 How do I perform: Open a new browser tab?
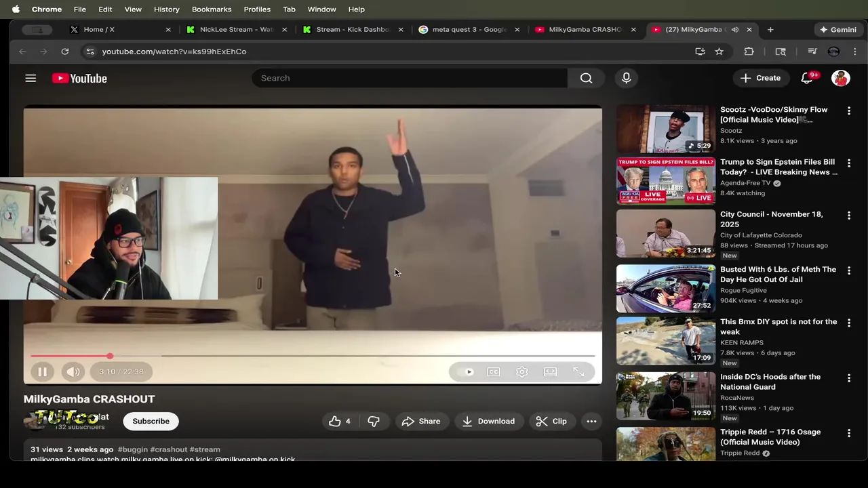[770, 30]
